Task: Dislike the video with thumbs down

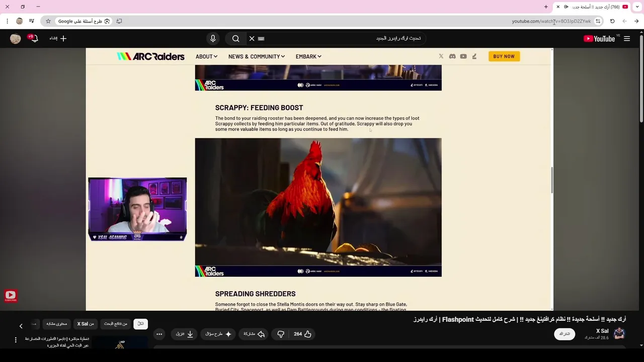Action: (281, 334)
